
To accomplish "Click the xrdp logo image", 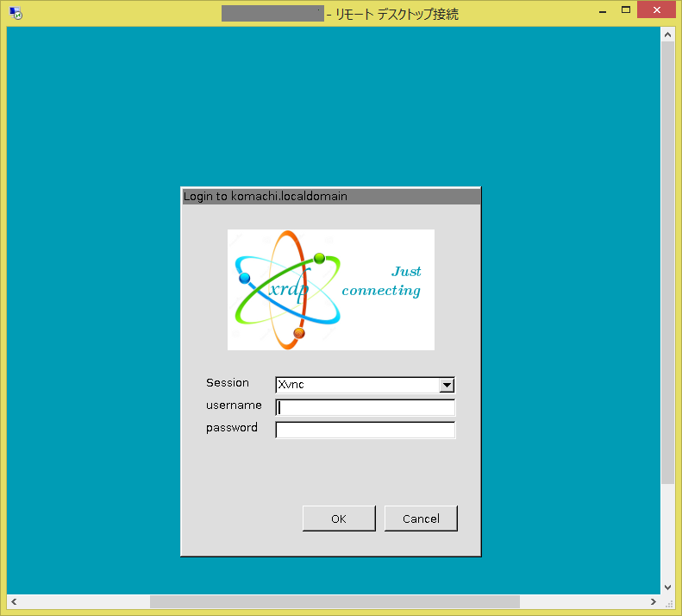I will point(331,290).
